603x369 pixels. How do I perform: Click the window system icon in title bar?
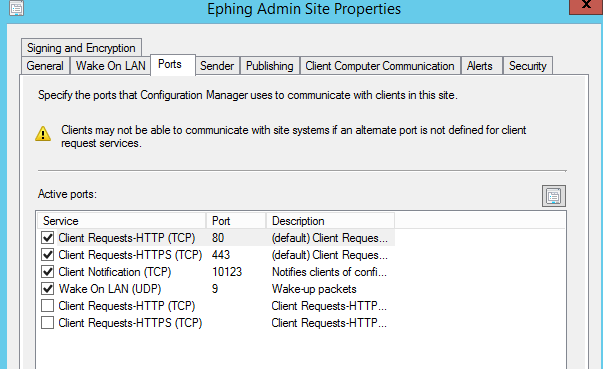tap(17, 8)
